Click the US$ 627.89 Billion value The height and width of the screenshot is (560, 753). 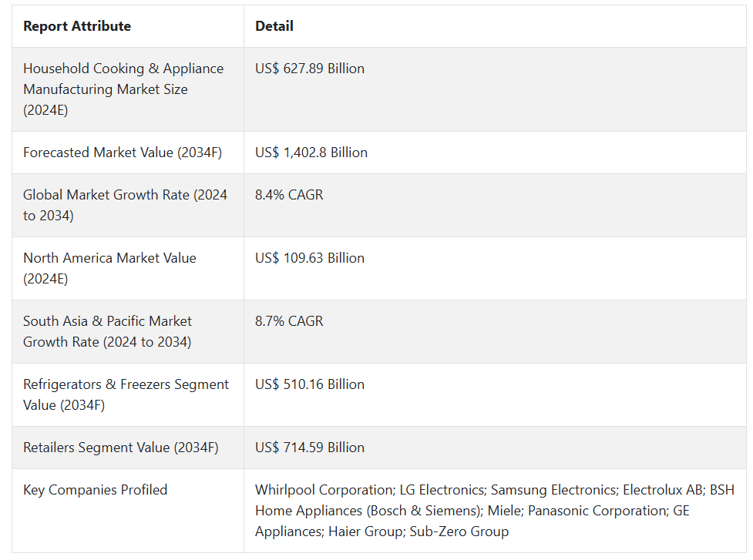click(x=310, y=69)
